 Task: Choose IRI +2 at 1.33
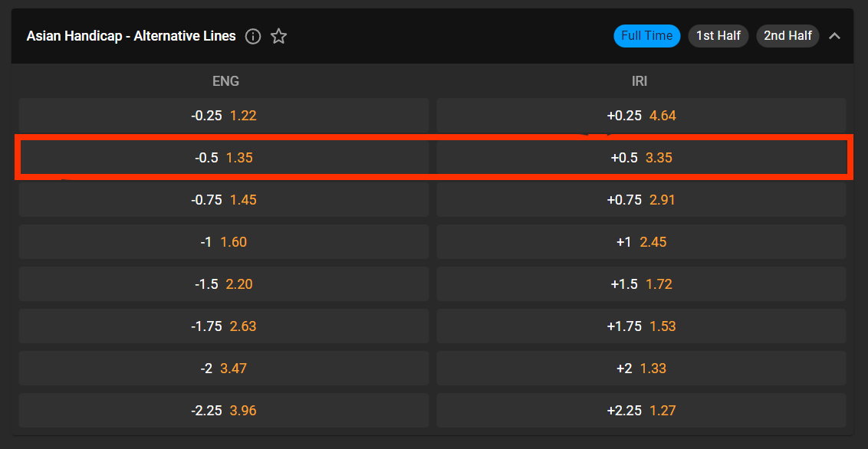[x=641, y=368]
